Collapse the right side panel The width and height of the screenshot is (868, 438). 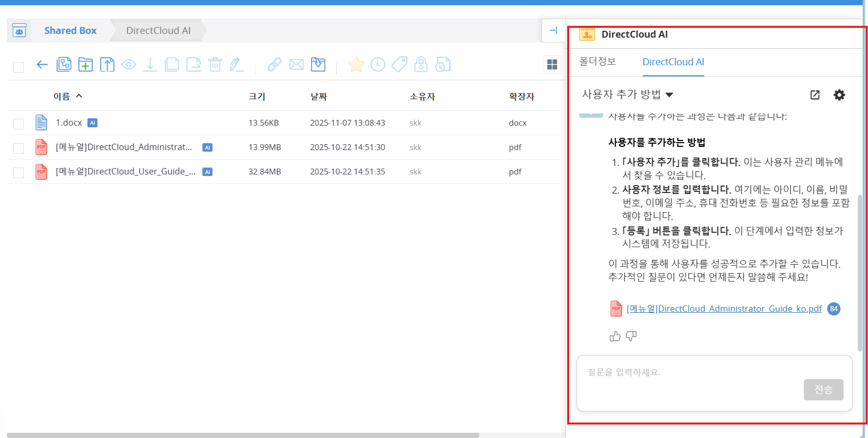pos(554,31)
